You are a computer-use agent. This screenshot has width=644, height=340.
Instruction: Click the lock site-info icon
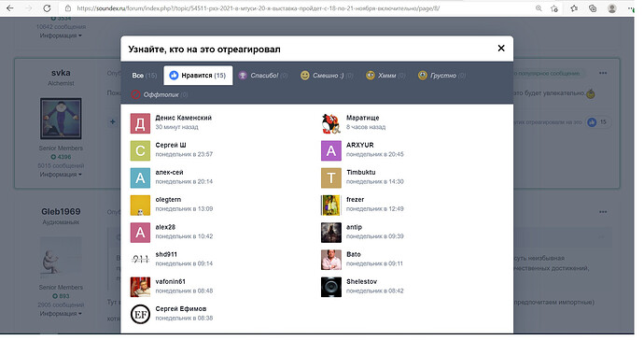click(x=68, y=8)
